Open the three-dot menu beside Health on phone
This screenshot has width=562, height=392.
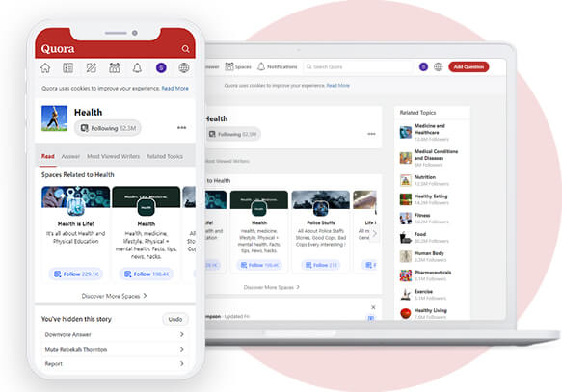tap(182, 128)
